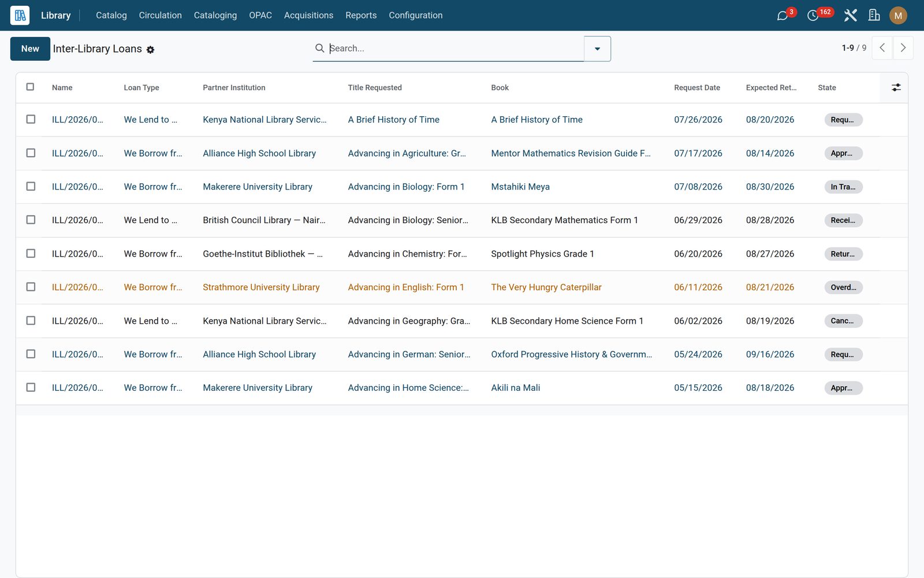The height and width of the screenshot is (578, 924).
Task: Sort by Book column header
Action: tap(500, 88)
